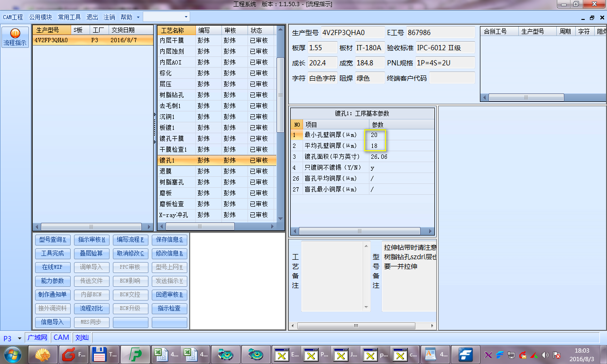607x364 pixels.
Task: Switch to the 广域网 tab
Action: [37, 338]
